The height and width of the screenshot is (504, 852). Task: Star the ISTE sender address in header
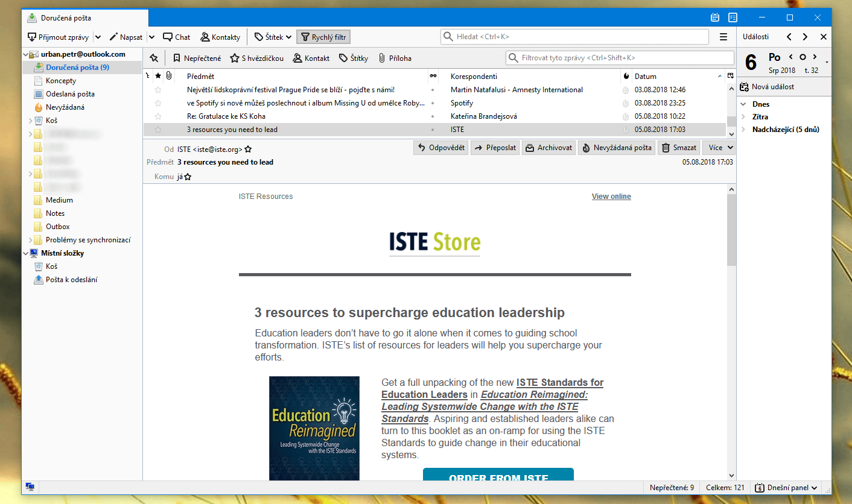click(248, 149)
